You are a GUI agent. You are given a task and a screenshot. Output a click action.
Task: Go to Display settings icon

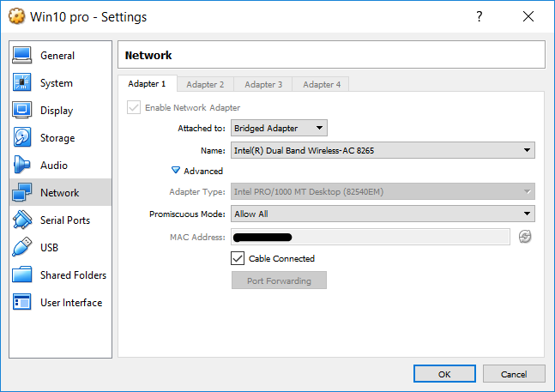coord(23,111)
